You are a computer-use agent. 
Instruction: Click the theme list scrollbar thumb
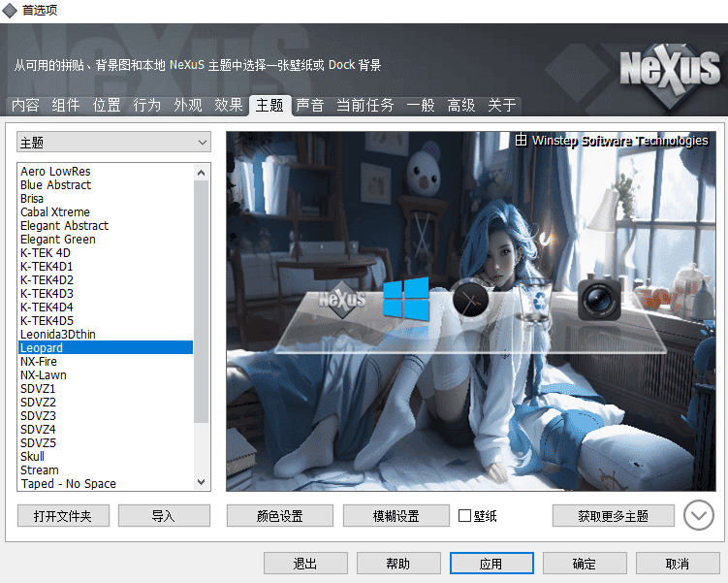tap(201, 302)
